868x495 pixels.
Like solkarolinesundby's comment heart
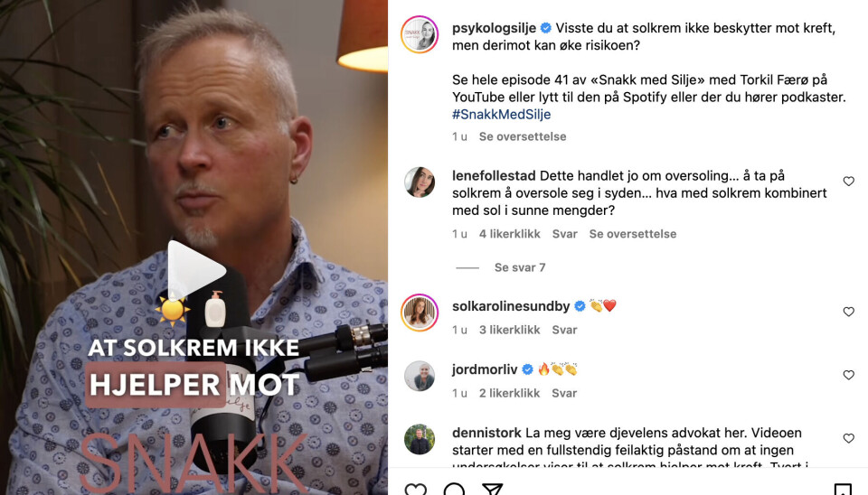point(849,312)
